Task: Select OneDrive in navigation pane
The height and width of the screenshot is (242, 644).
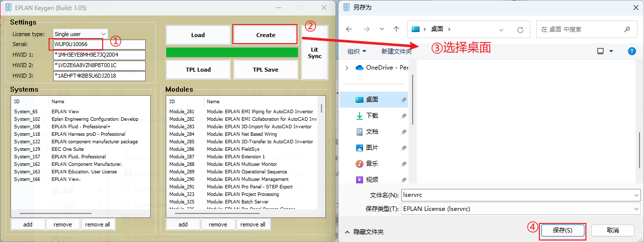Action: tap(381, 68)
